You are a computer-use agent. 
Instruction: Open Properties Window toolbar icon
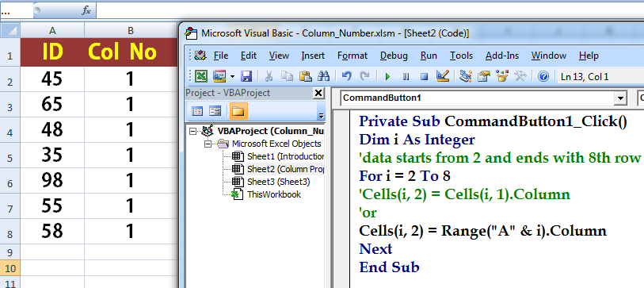tap(484, 76)
